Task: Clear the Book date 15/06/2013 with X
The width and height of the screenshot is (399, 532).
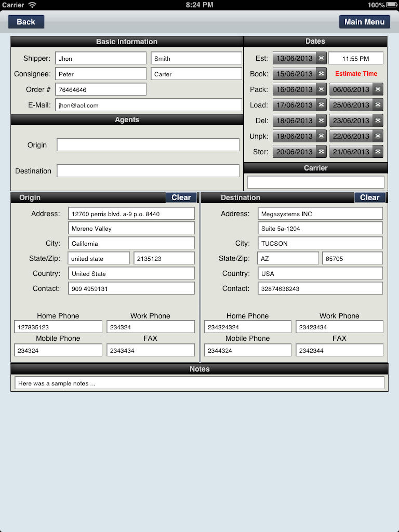Action: click(x=321, y=74)
